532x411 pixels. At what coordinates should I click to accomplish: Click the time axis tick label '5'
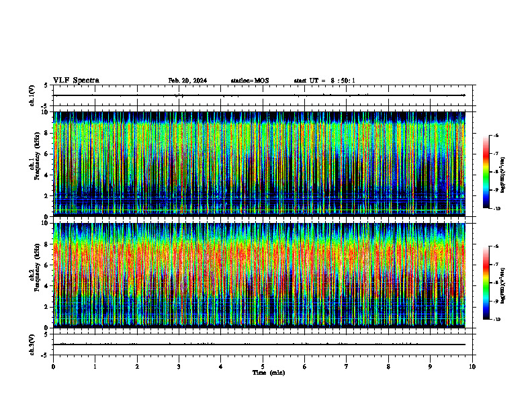pyautogui.click(x=263, y=367)
